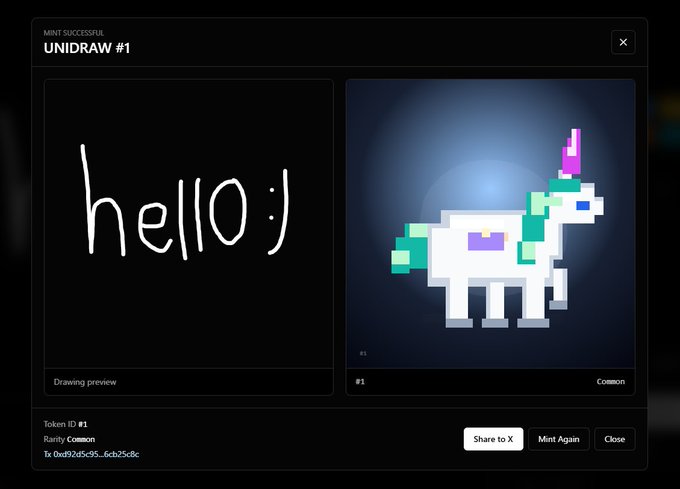Click the hand-drawn hello drawing preview
The image size is (680, 489).
[x=189, y=224]
